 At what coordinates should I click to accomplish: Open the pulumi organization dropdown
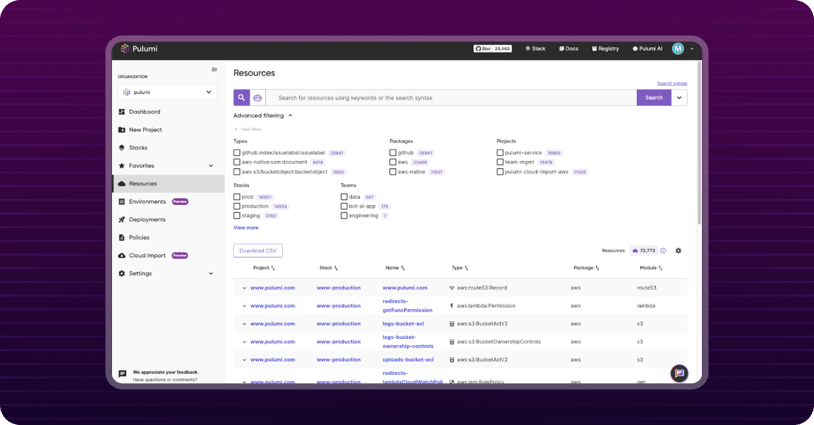pos(167,92)
